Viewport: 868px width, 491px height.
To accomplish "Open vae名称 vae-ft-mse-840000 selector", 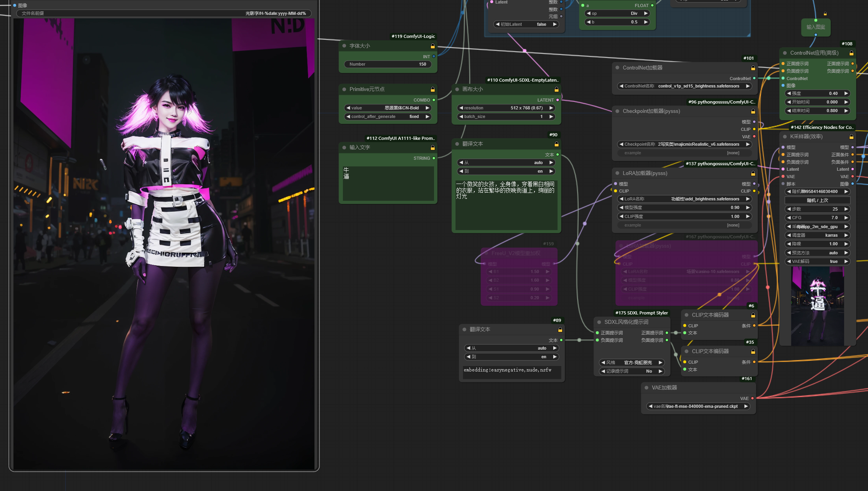I will point(698,406).
